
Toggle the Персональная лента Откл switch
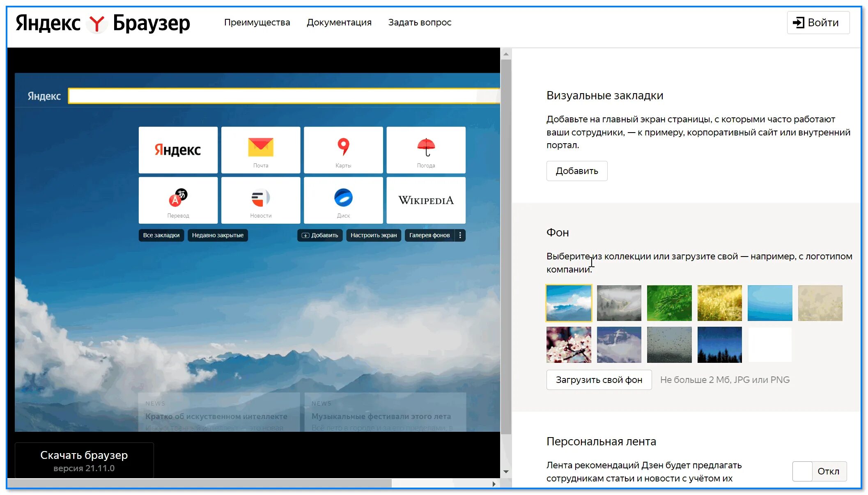[819, 471]
